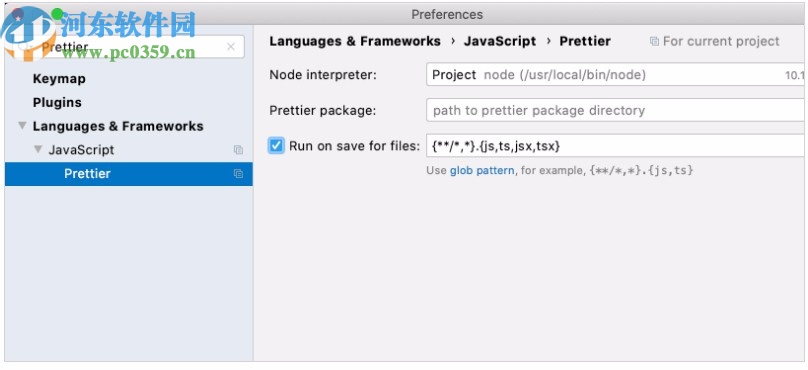Viewport: 808px width, 370px height.
Task: Click the 'For current project' icon in the header
Action: tap(654, 41)
